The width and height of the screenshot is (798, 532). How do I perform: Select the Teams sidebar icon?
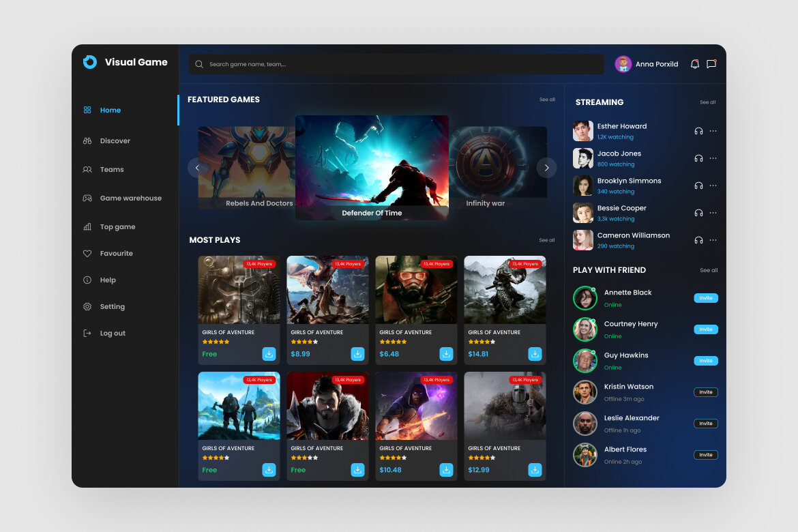pos(87,169)
